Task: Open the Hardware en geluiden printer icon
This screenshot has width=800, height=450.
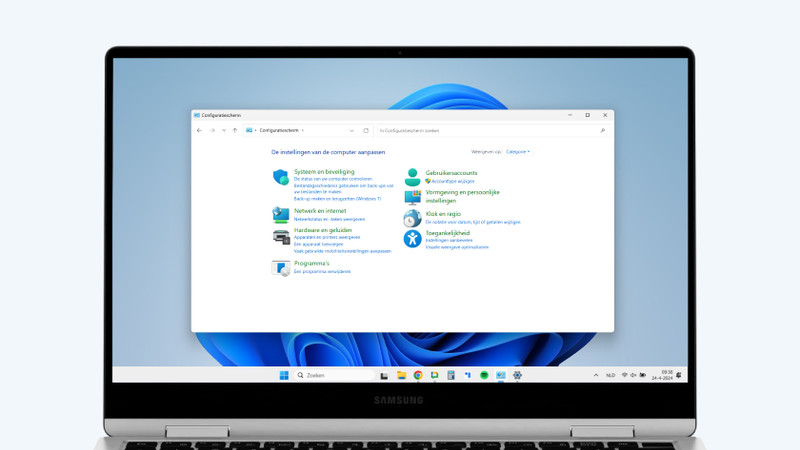Action: click(x=281, y=237)
